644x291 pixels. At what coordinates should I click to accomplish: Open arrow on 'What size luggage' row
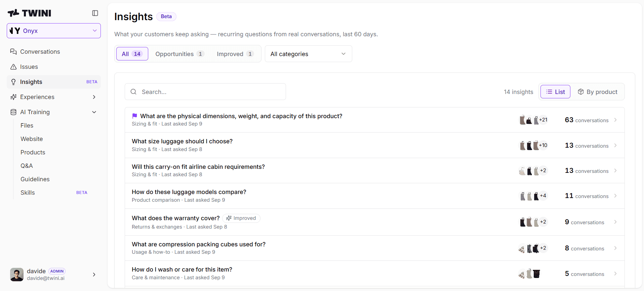615,145
